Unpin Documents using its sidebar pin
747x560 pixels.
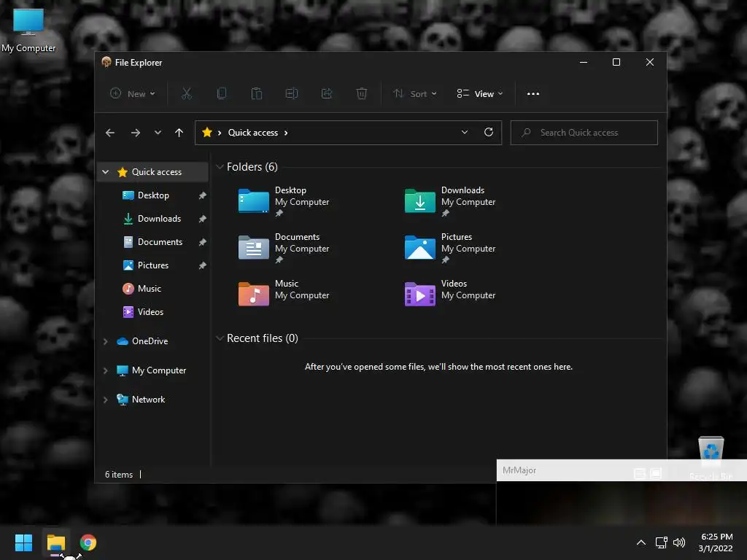tap(203, 242)
